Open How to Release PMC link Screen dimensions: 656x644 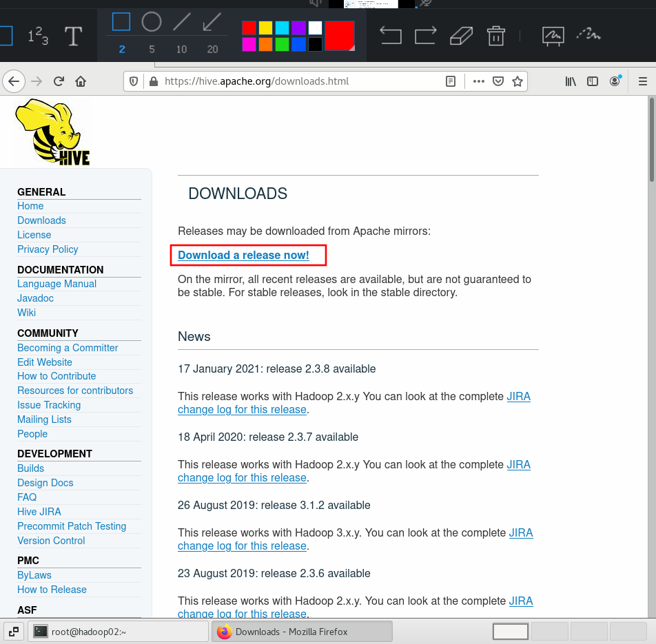coord(52,590)
